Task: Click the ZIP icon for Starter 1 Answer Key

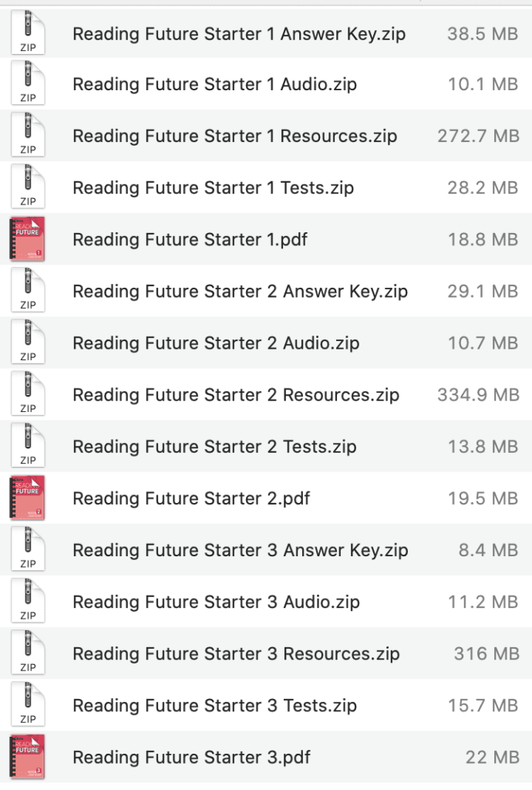Action: point(27,32)
